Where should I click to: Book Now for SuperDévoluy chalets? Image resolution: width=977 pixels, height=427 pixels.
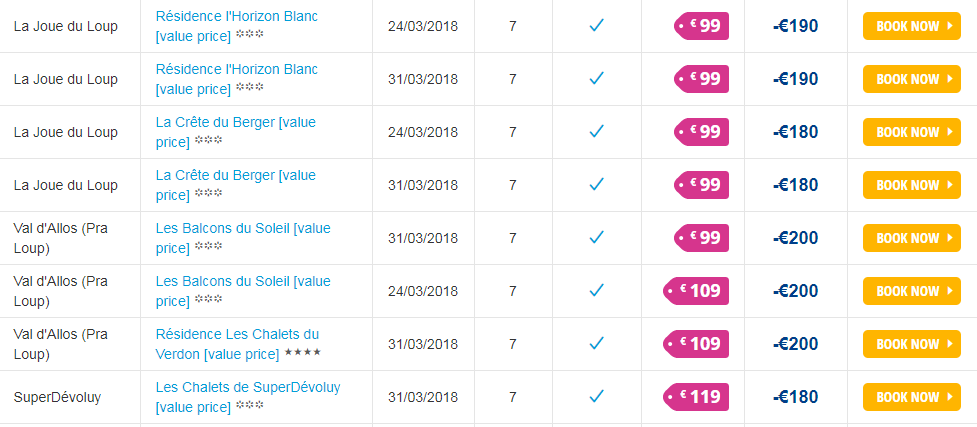[912, 397]
